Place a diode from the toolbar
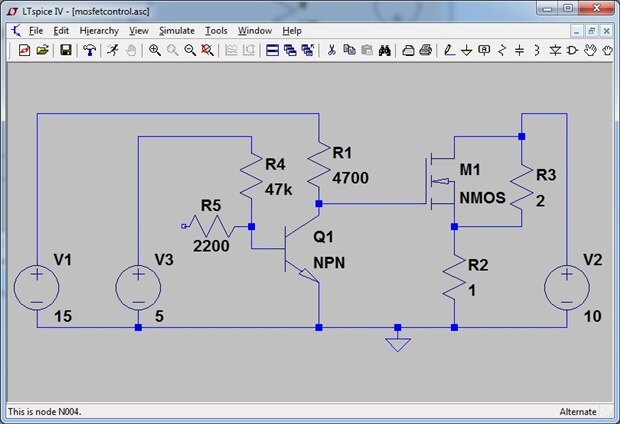This screenshot has height=424, width=620. [555, 50]
